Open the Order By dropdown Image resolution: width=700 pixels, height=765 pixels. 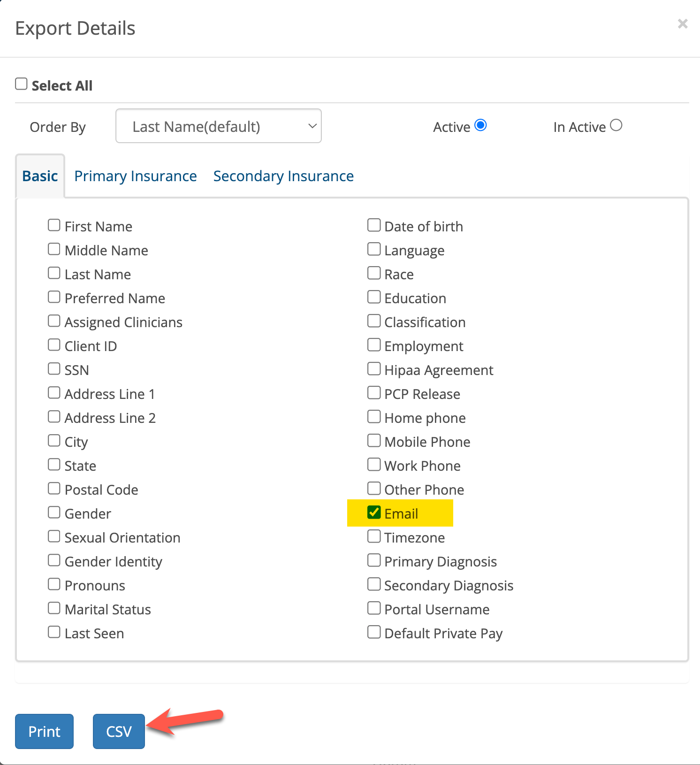pyautogui.click(x=218, y=126)
